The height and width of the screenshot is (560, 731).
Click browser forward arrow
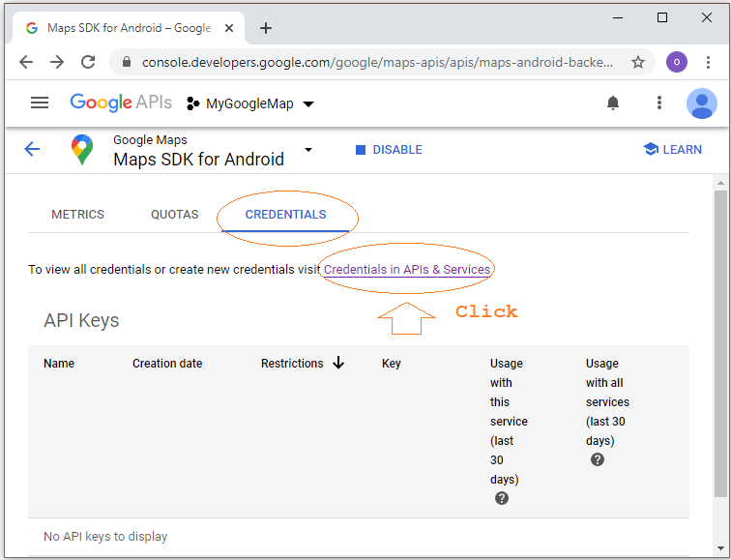click(57, 62)
